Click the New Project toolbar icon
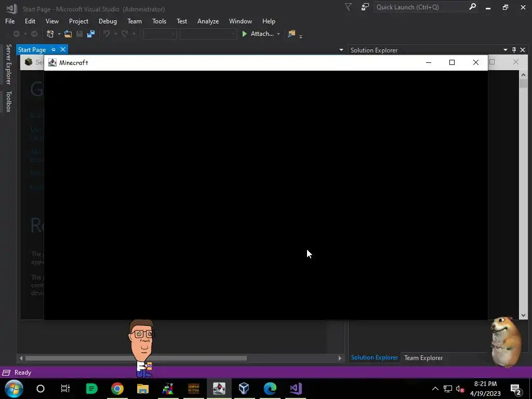532x399 pixels. click(x=50, y=34)
